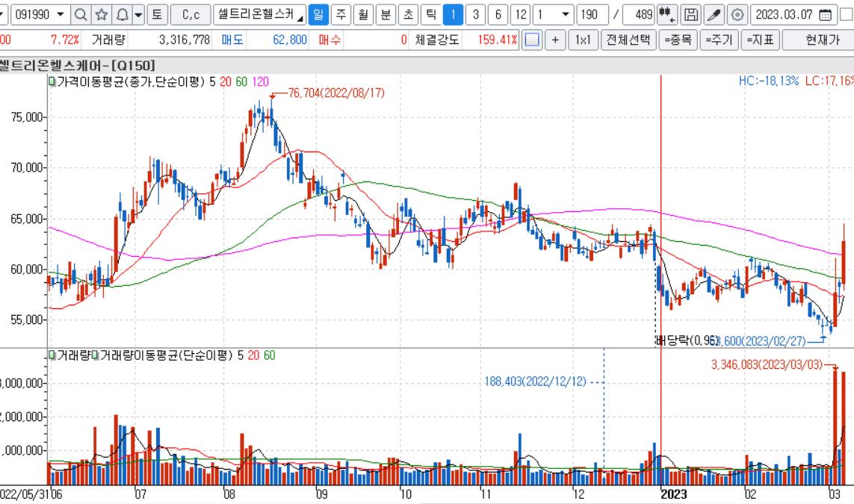Click the save chart floppy disk icon
854x504 pixels.
click(x=690, y=15)
